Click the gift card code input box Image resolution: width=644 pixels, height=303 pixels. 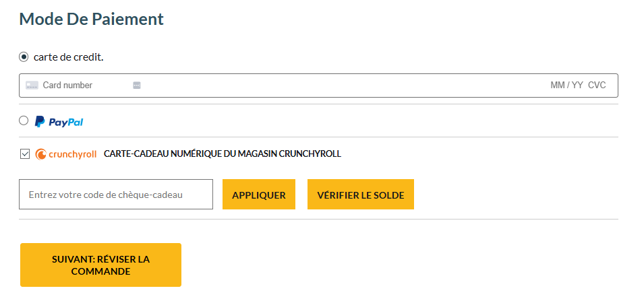point(116,195)
